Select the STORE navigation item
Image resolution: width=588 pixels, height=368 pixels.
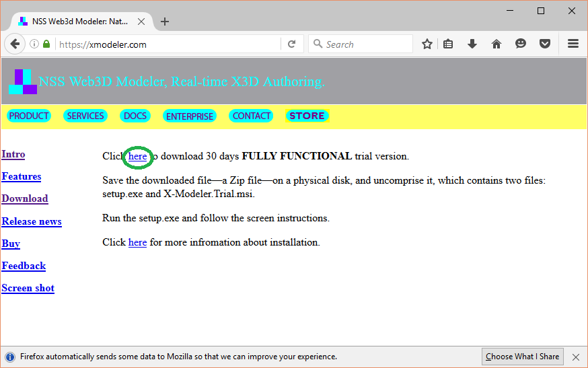pyautogui.click(x=307, y=116)
